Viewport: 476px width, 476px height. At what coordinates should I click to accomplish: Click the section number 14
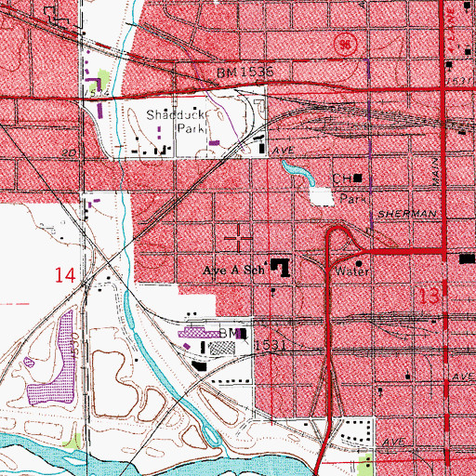tap(65, 275)
